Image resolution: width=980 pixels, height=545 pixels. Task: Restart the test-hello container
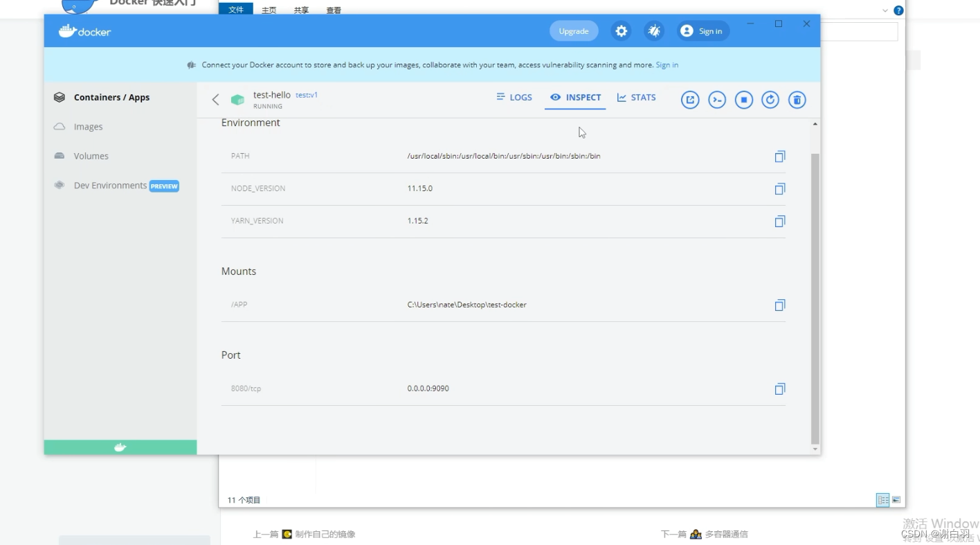pos(770,100)
